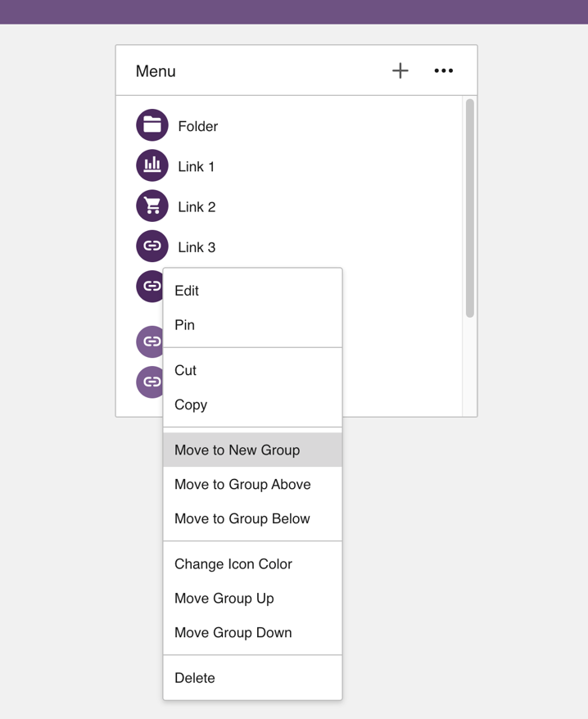Click the plus icon in Menu header
The height and width of the screenshot is (719, 588).
pos(400,71)
